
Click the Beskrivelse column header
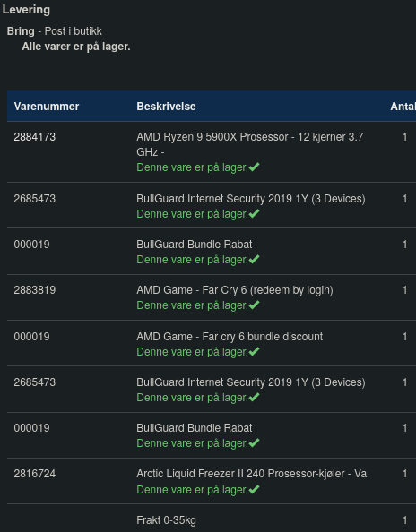166,107
